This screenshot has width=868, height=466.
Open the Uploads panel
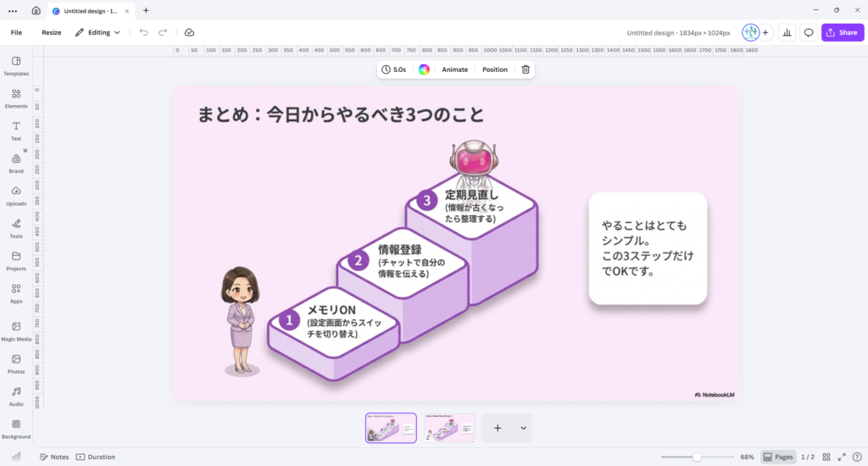click(16, 195)
